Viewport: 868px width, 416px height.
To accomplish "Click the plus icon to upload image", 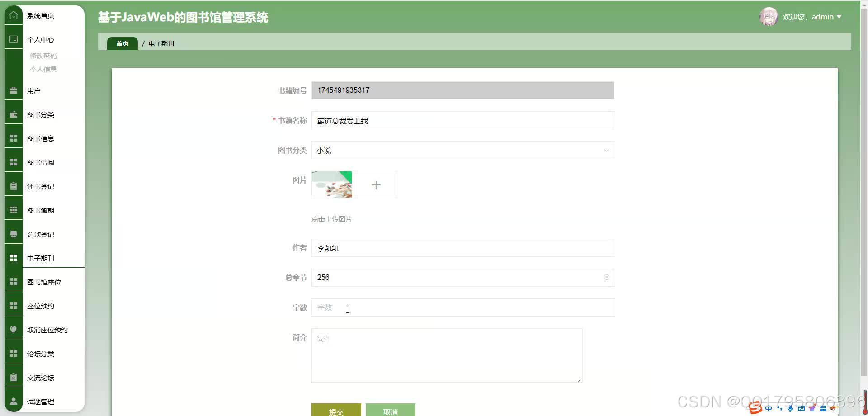I will coord(376,184).
